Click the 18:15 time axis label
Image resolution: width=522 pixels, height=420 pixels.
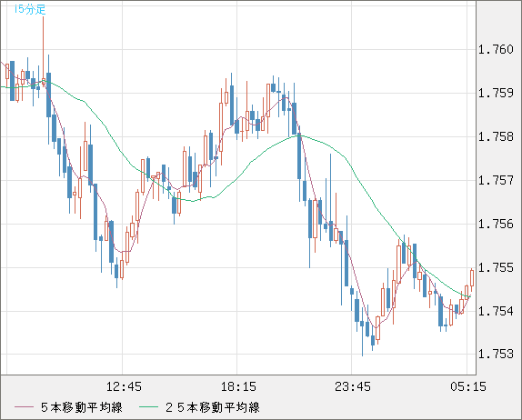[238, 386]
